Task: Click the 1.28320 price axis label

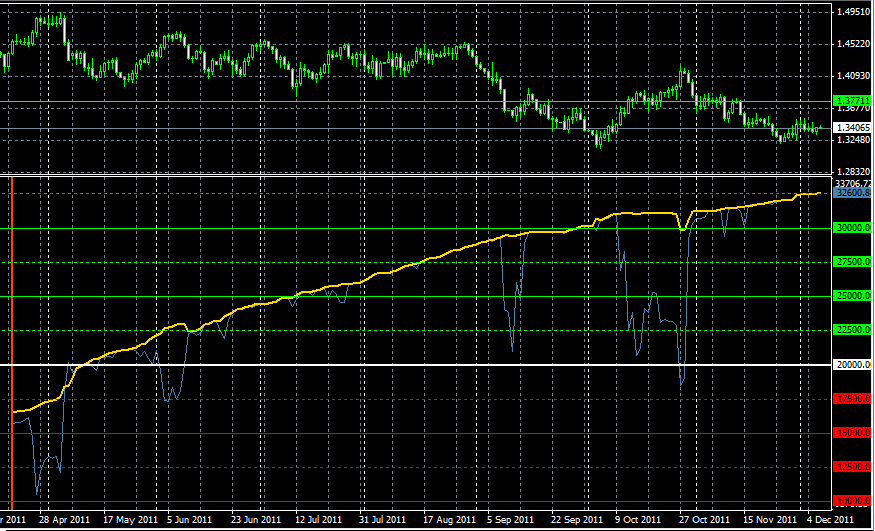Action: pos(853,172)
